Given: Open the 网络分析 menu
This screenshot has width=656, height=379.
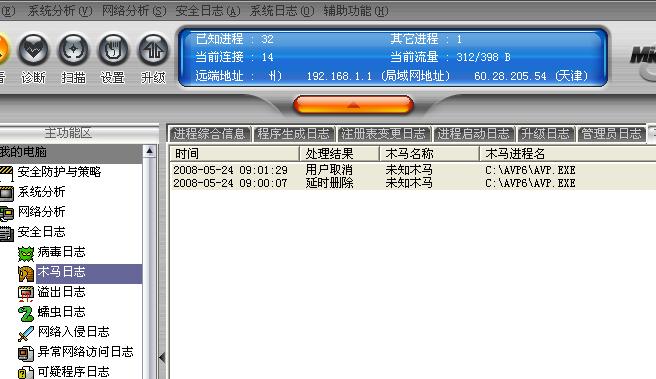Looking at the screenshot, I should [134, 11].
